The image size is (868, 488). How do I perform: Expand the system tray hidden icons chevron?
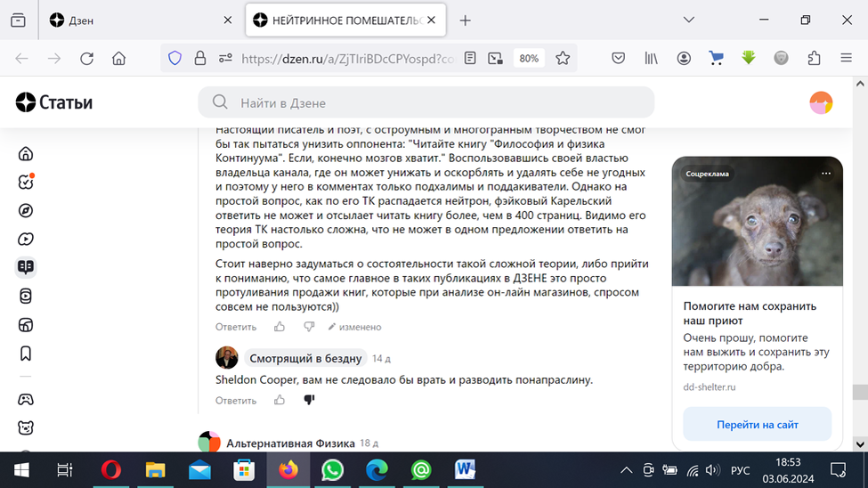click(626, 470)
